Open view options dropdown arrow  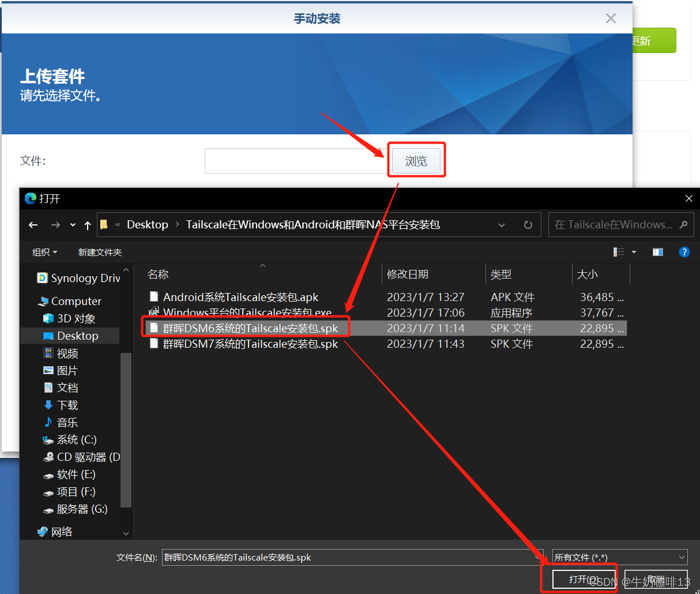coord(634,252)
